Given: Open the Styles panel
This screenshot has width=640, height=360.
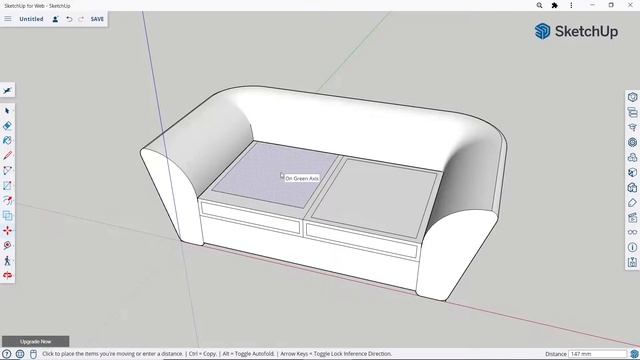Looking at the screenshot, I should click(632, 187).
